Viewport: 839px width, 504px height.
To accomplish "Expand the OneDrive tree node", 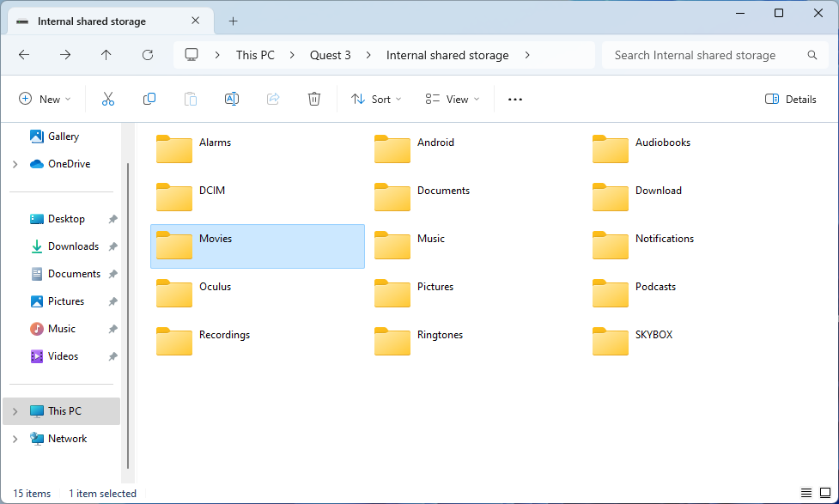I will 15,164.
